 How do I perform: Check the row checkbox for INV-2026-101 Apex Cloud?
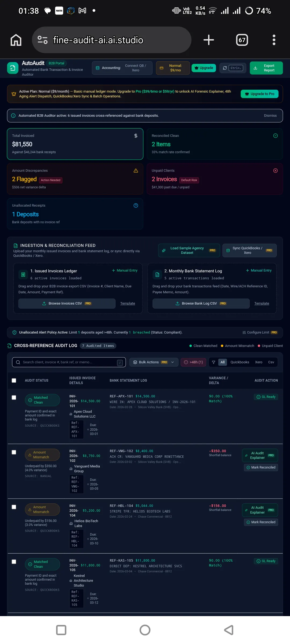[x=14, y=398]
